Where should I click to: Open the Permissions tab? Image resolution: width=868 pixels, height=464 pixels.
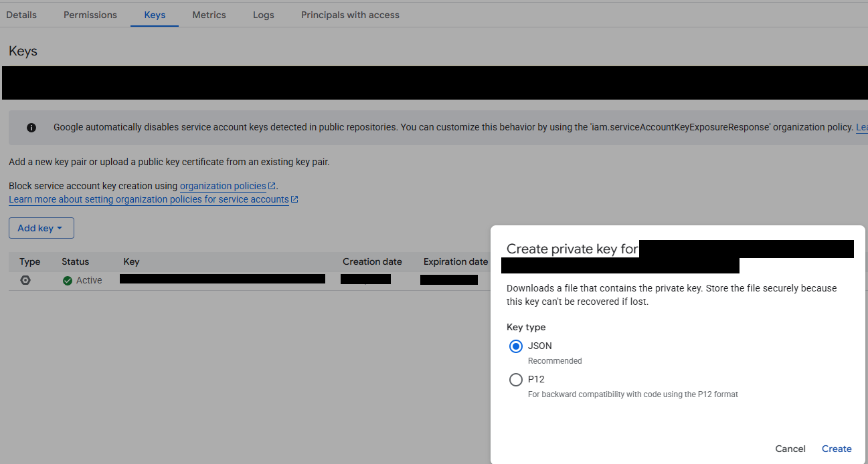coord(90,15)
